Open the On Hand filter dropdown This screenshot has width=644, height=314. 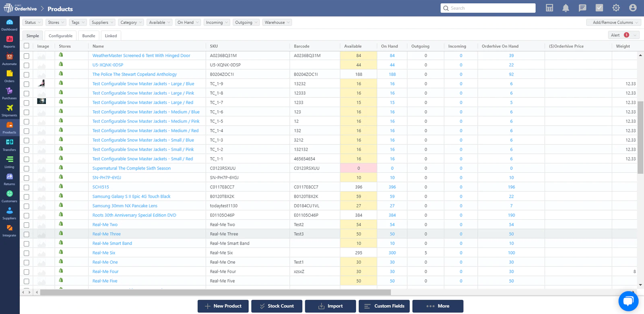tap(188, 23)
